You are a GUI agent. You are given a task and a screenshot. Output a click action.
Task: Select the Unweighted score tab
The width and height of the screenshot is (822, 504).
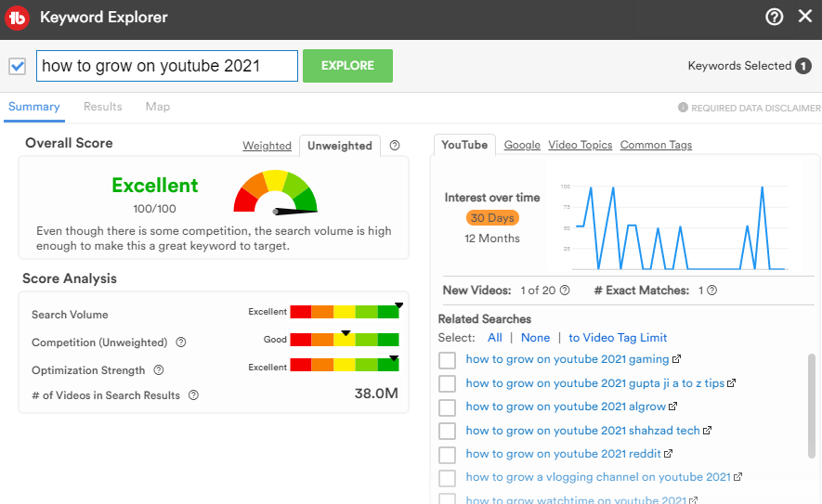point(340,146)
